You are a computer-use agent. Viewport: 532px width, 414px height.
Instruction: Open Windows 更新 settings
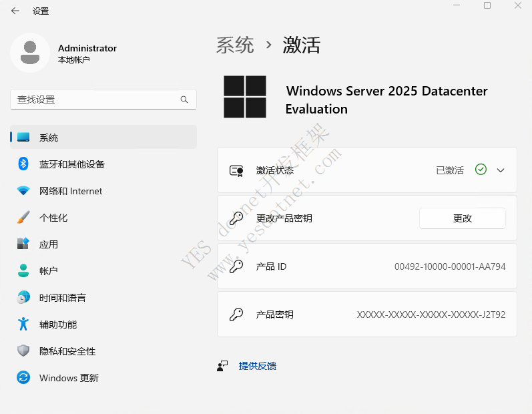103,378
